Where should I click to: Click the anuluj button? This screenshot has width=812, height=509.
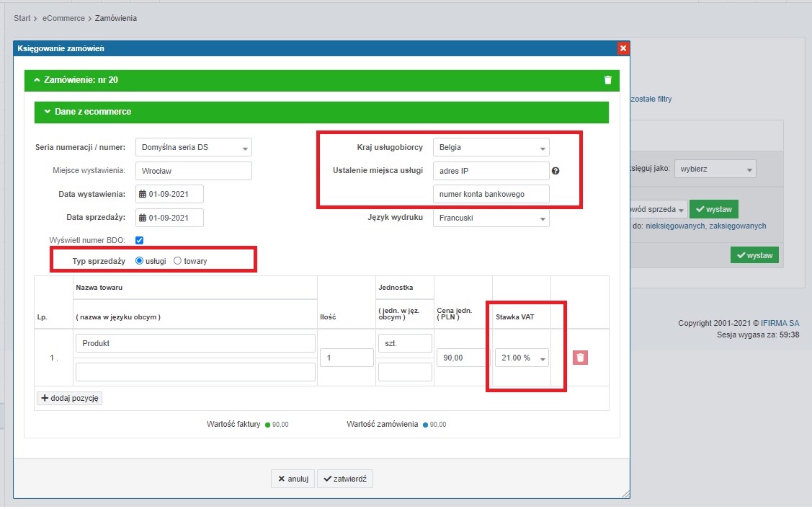coord(293,479)
